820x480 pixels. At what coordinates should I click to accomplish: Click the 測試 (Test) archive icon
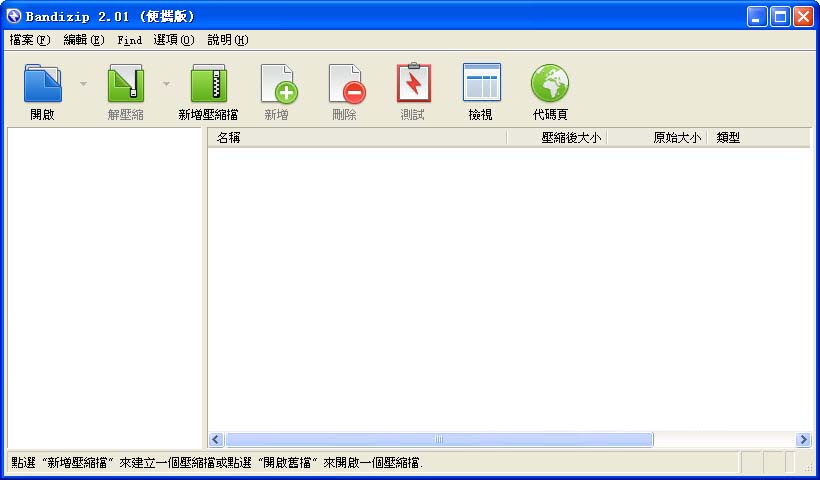[x=412, y=84]
